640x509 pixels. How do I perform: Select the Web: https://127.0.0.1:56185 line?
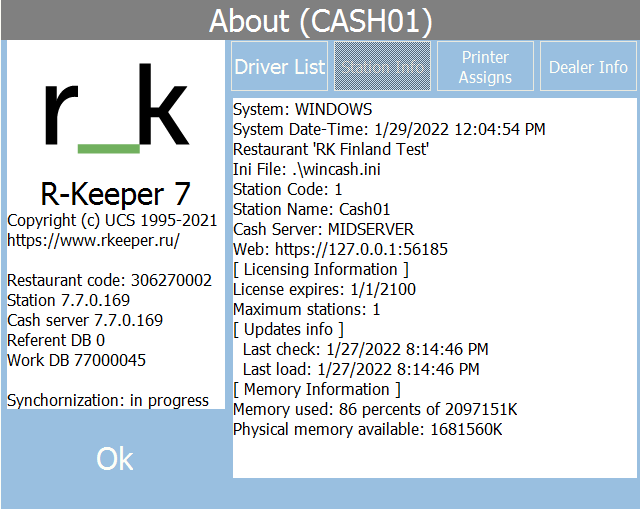point(340,249)
